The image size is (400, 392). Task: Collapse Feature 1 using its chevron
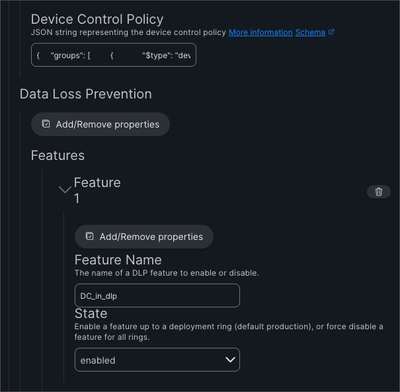65,190
